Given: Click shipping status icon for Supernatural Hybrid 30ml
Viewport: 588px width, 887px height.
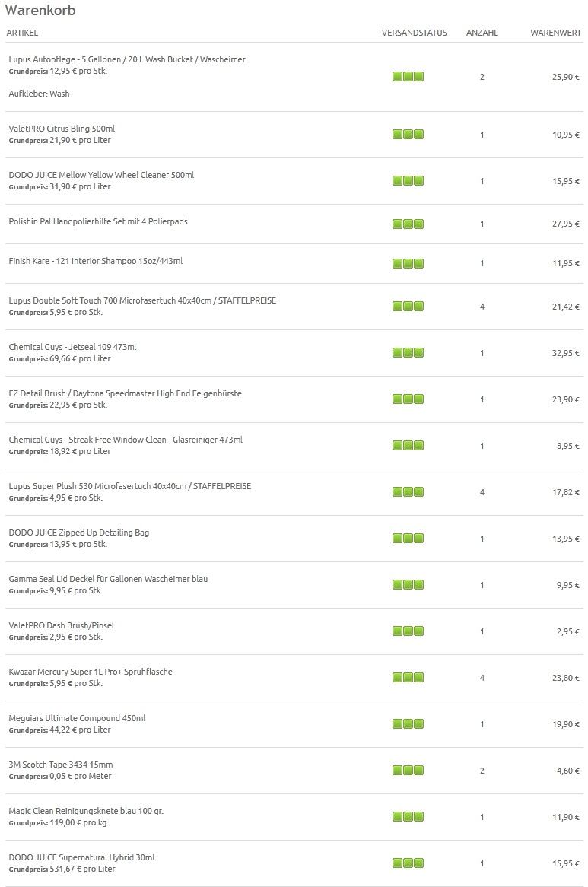Looking at the screenshot, I should click(408, 863).
